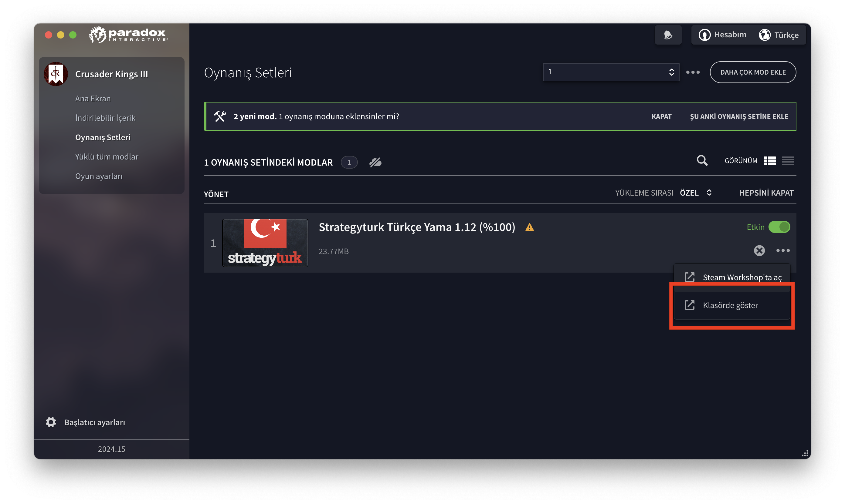Image resolution: width=845 pixels, height=504 pixels.
Task: Click the crossed tools icon in banner
Action: 219,116
